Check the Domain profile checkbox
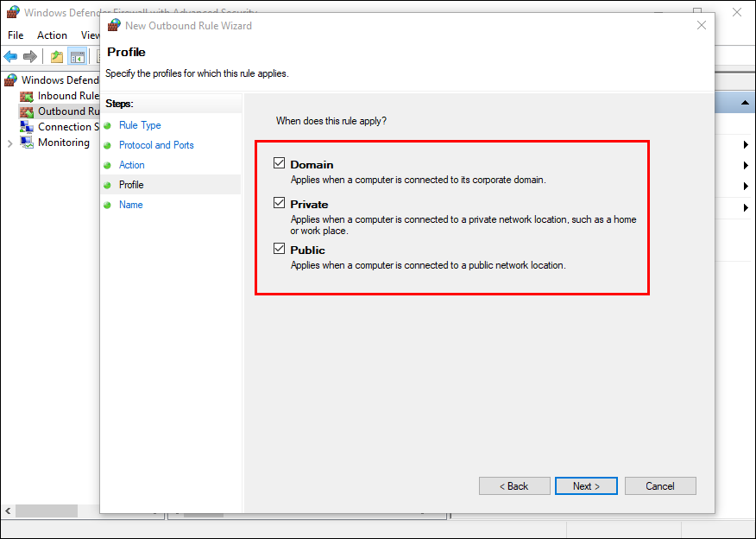This screenshot has width=756, height=539. [279, 163]
